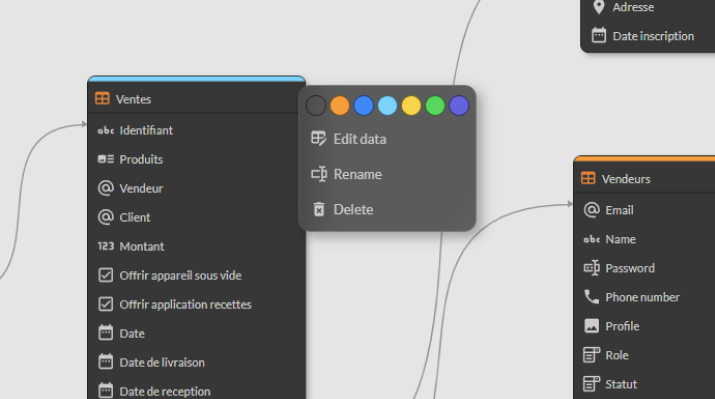The width and height of the screenshot is (715, 399).
Task: Click the @ icon beside Vendeur
Action: (x=106, y=188)
